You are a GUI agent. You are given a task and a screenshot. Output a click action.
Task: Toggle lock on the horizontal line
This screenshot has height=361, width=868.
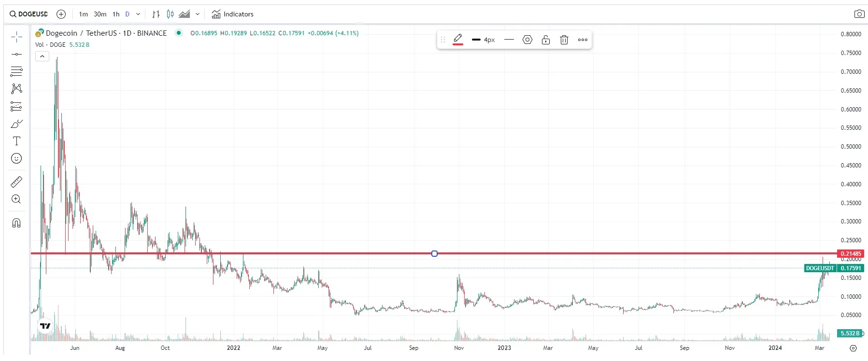coord(546,40)
